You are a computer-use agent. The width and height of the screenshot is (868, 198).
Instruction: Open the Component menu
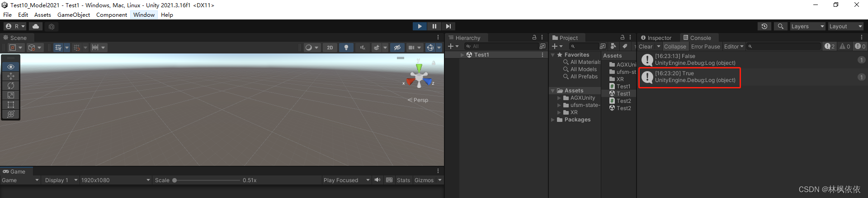point(112,14)
